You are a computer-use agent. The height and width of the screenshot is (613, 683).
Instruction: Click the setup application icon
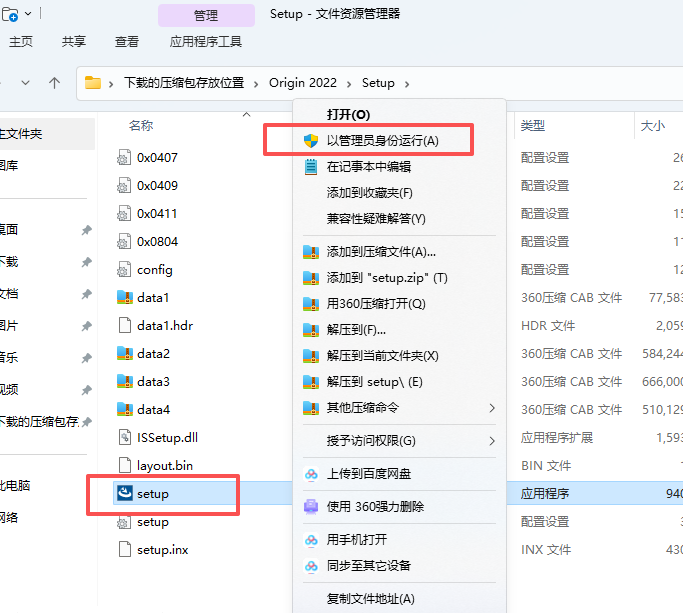[x=125, y=493]
